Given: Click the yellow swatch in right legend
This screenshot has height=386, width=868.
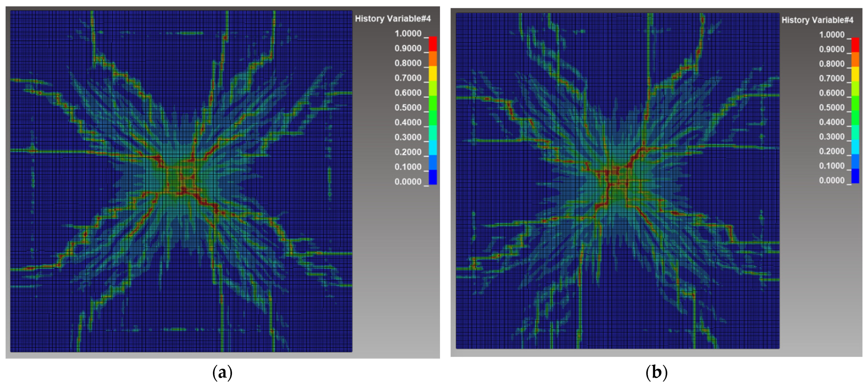Looking at the screenshot, I should pyautogui.click(x=855, y=74).
